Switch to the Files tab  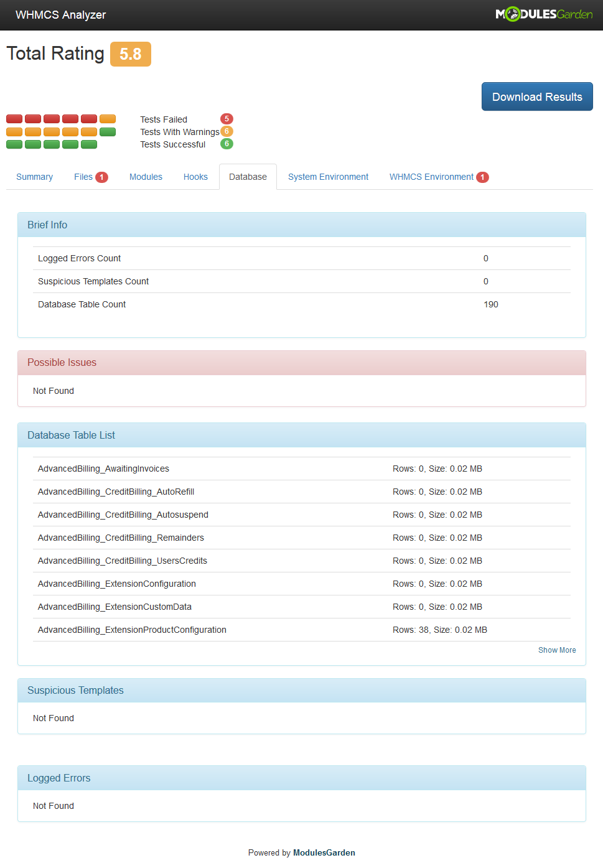[91, 177]
